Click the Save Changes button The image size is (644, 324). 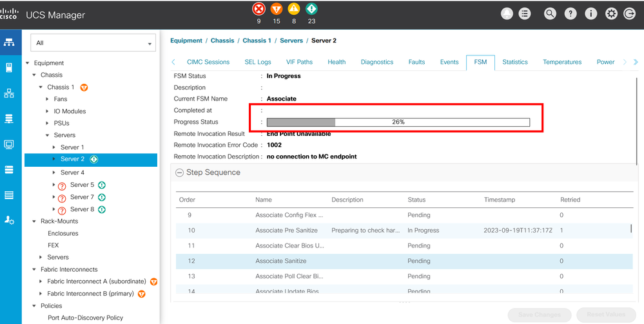click(x=540, y=315)
